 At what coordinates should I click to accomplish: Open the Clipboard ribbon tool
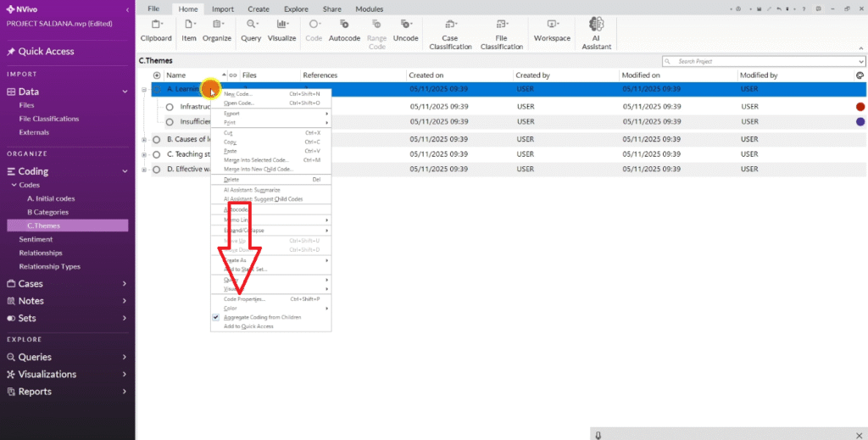(156, 31)
